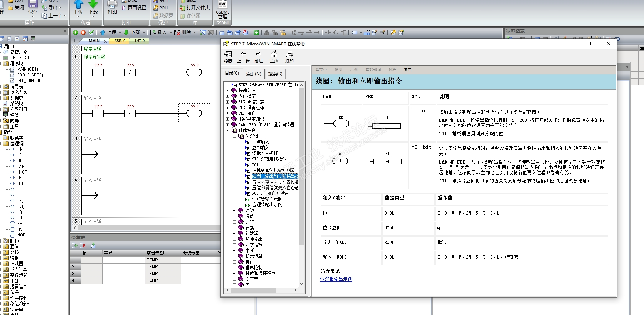The width and height of the screenshot is (644, 315).
Task: Click the green Download arrow in editor toolbar
Action: tap(126, 32)
